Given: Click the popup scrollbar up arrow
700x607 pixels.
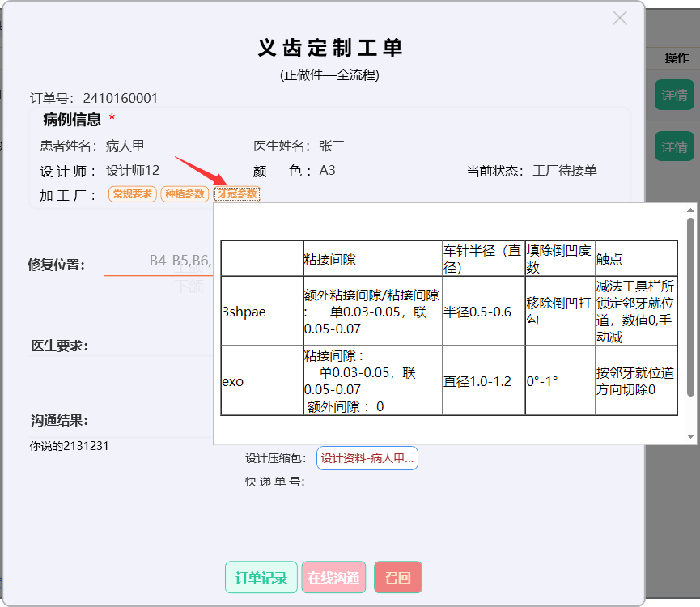Looking at the screenshot, I should pyautogui.click(x=690, y=210).
